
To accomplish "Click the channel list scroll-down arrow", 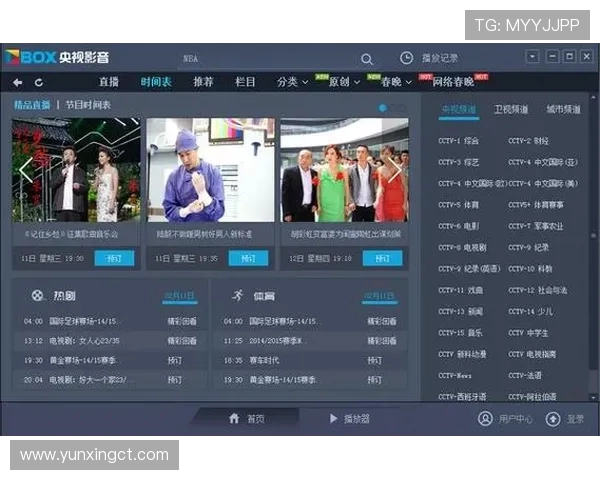I will (593, 397).
